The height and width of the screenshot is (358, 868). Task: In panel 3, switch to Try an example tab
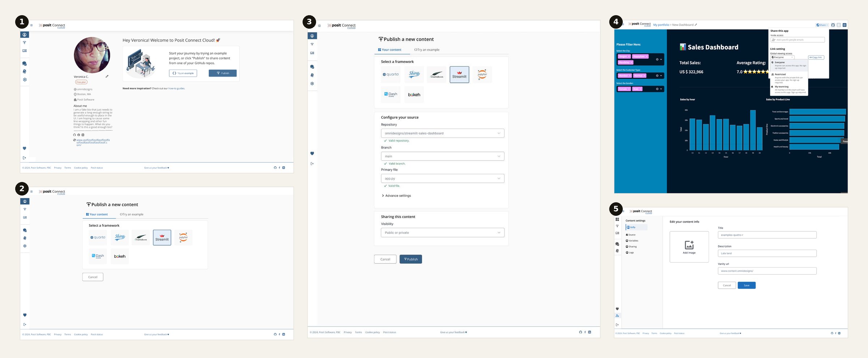(x=427, y=50)
